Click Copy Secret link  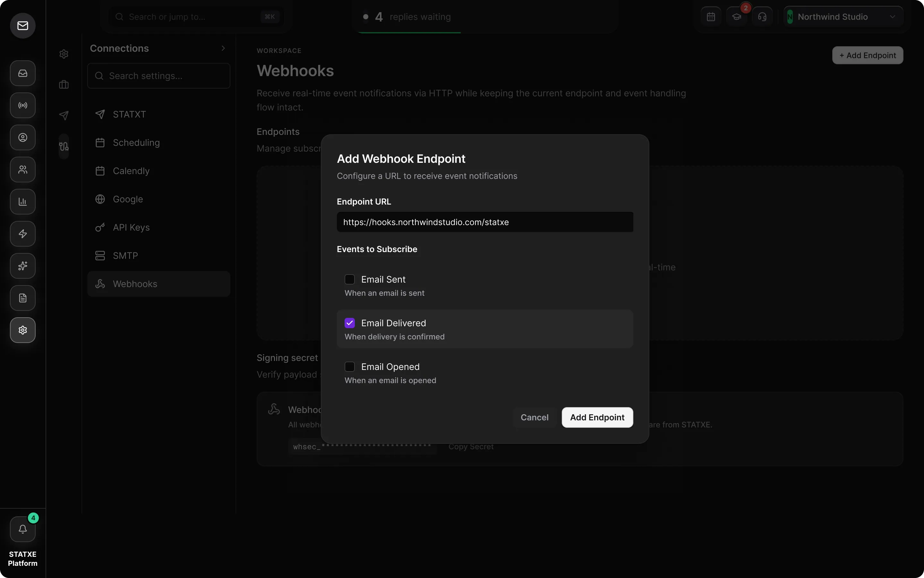click(471, 446)
